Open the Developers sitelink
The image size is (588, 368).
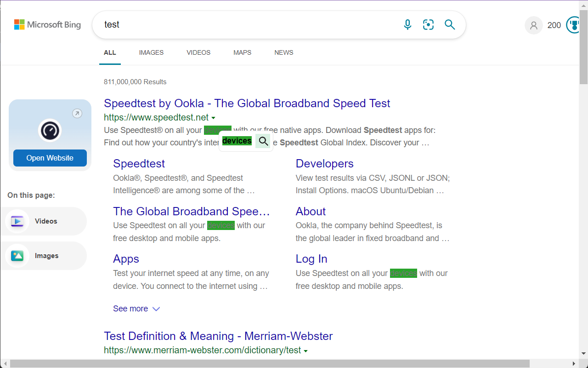coord(324,163)
